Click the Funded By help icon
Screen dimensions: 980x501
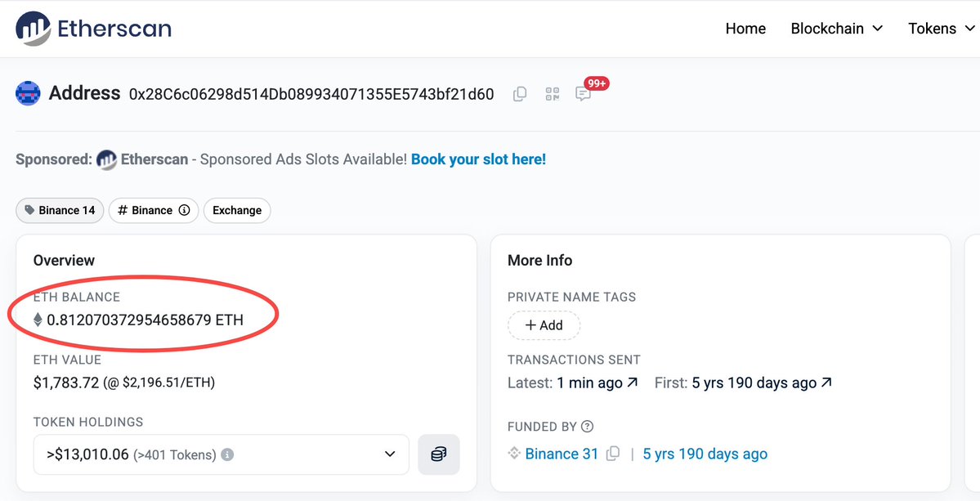587,427
